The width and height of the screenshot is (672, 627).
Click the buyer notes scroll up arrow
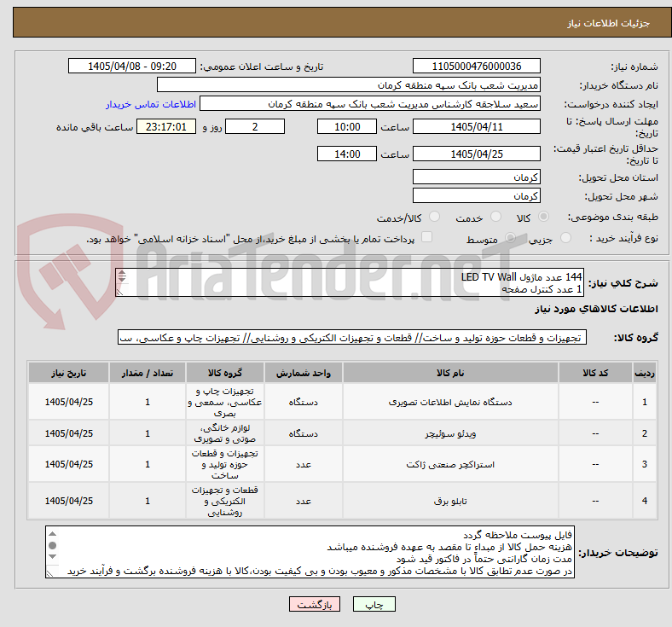52,534
